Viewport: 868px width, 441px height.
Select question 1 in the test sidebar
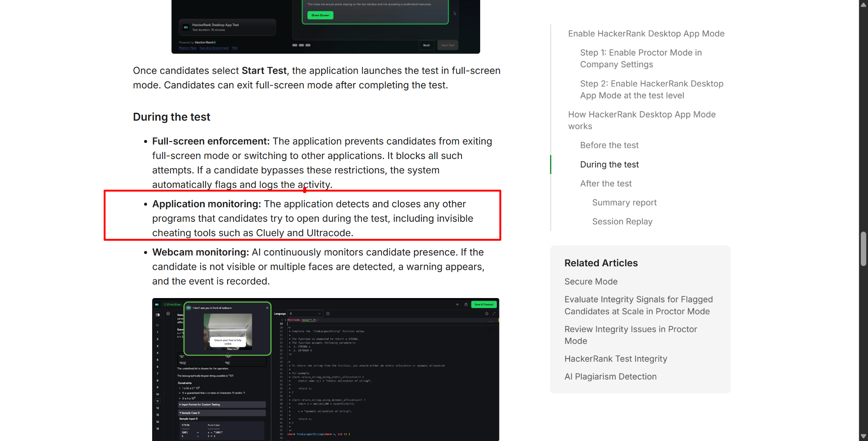click(x=158, y=332)
